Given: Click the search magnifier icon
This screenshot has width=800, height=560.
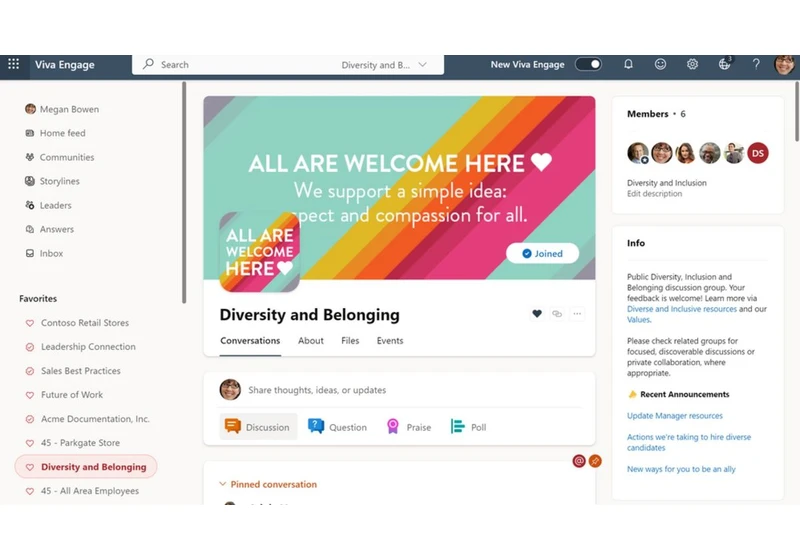Looking at the screenshot, I should tap(148, 64).
